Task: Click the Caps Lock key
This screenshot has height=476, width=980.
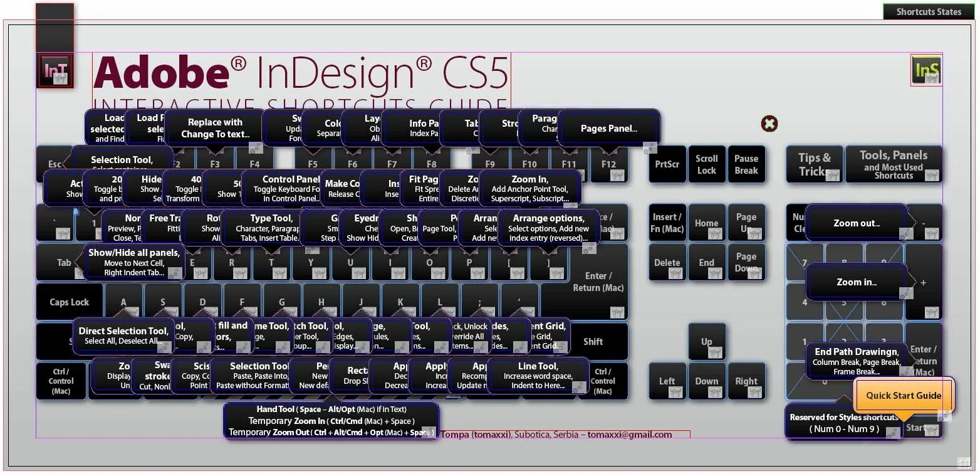Action: (x=70, y=302)
